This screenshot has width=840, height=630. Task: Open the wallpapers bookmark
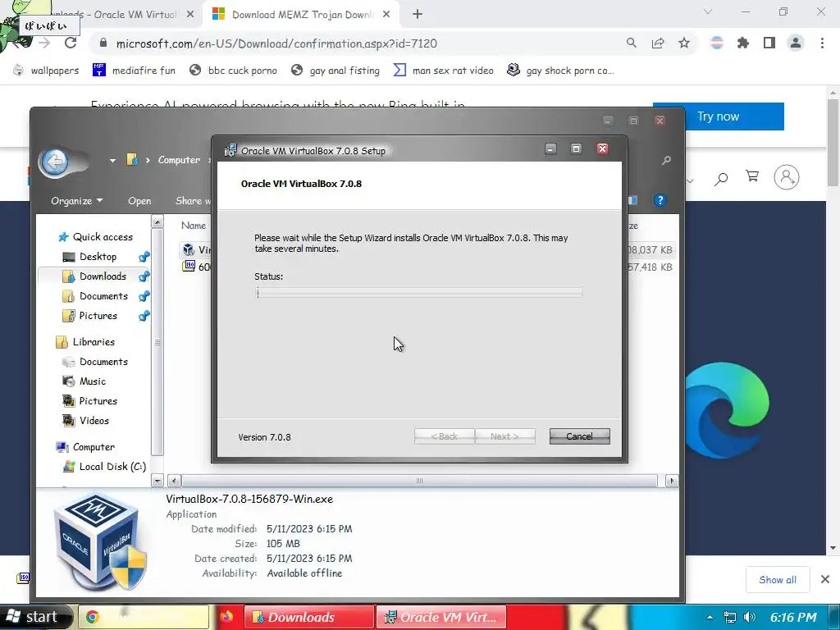coord(46,71)
